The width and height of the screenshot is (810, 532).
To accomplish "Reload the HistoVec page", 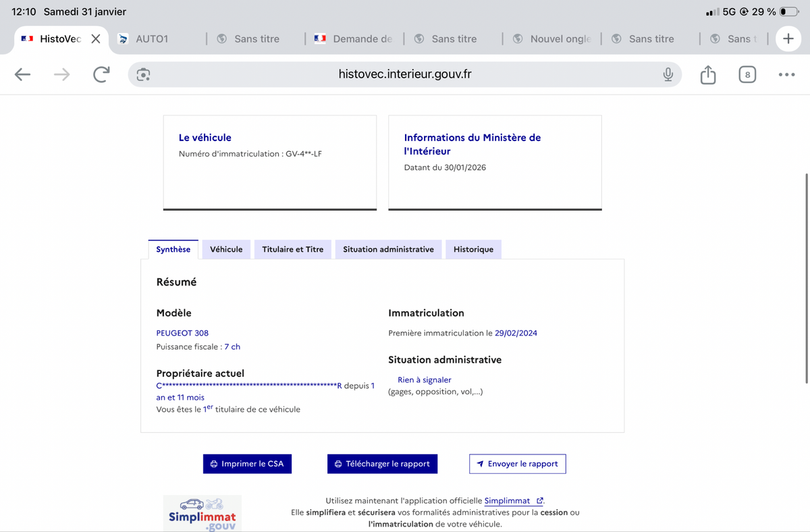I will [101, 74].
